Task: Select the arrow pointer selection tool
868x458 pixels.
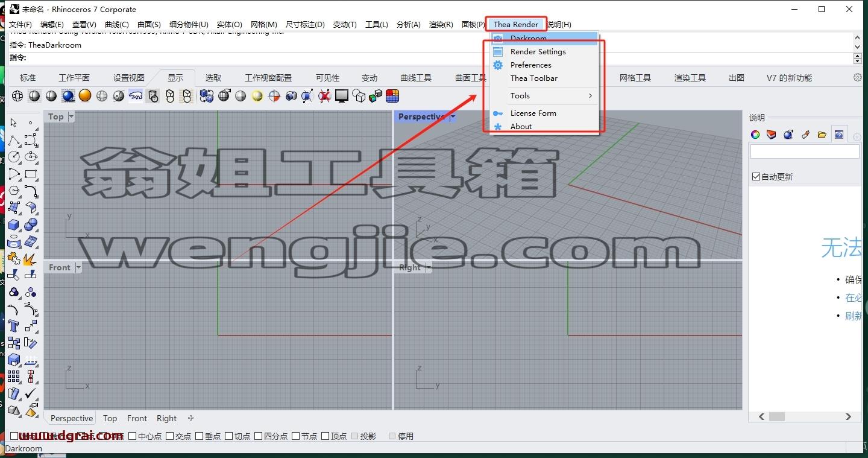Action: (14, 123)
